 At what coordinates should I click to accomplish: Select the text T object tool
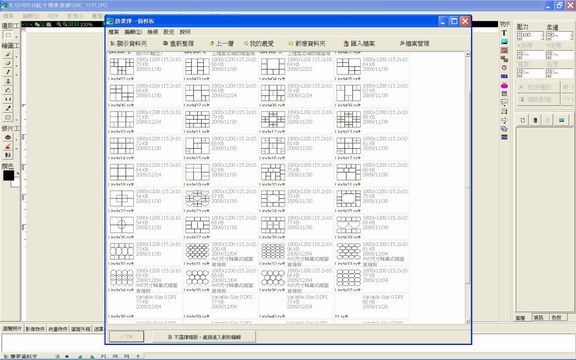click(x=504, y=33)
